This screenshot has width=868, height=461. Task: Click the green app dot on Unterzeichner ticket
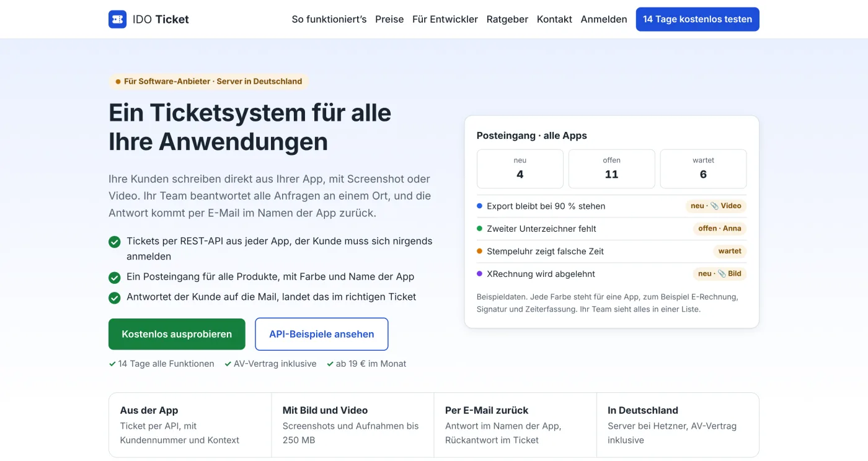[x=479, y=229]
